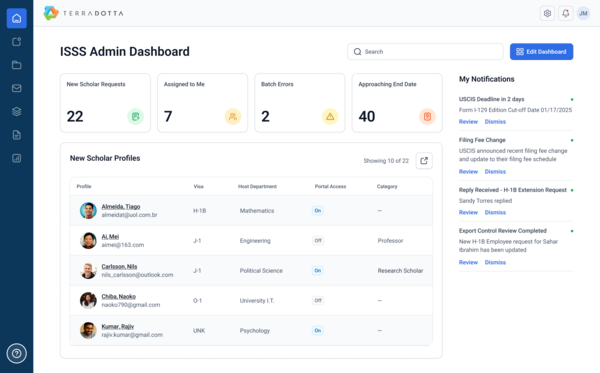Open settings gear in top bar
This screenshot has width=600, height=373.
click(547, 13)
